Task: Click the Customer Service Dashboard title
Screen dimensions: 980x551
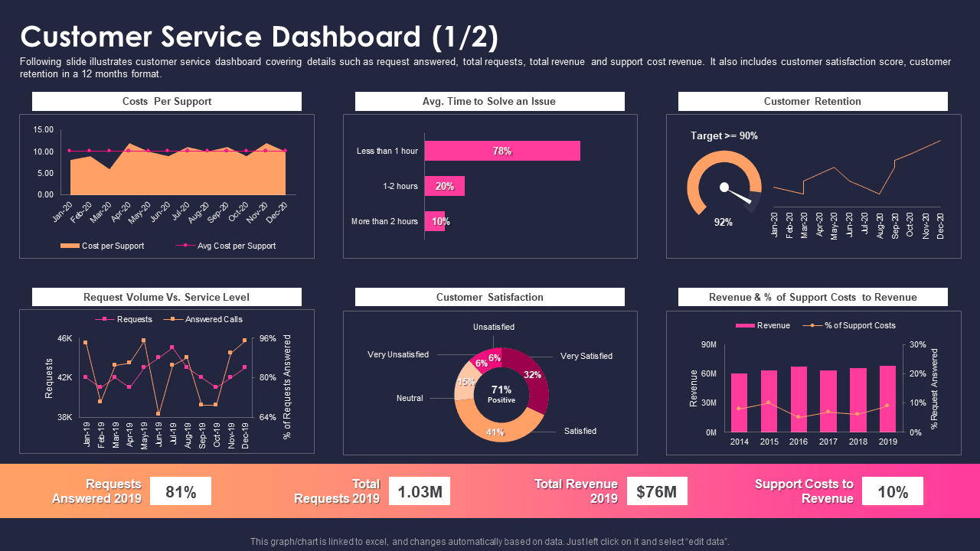Action: pos(260,36)
